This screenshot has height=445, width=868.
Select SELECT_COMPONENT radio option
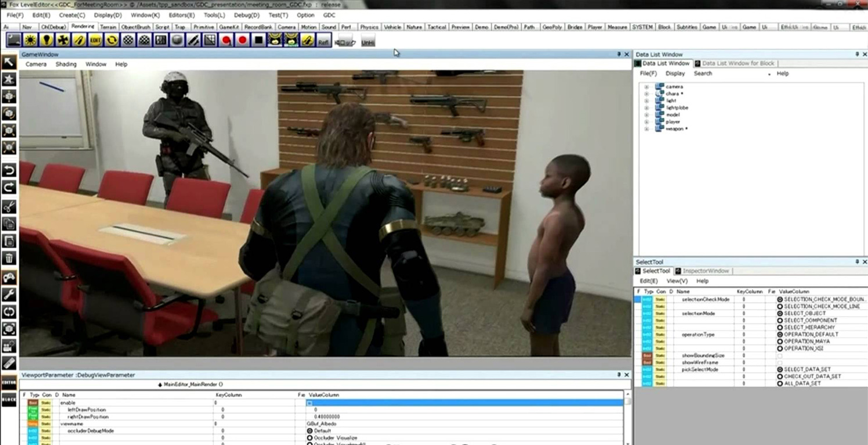click(780, 321)
